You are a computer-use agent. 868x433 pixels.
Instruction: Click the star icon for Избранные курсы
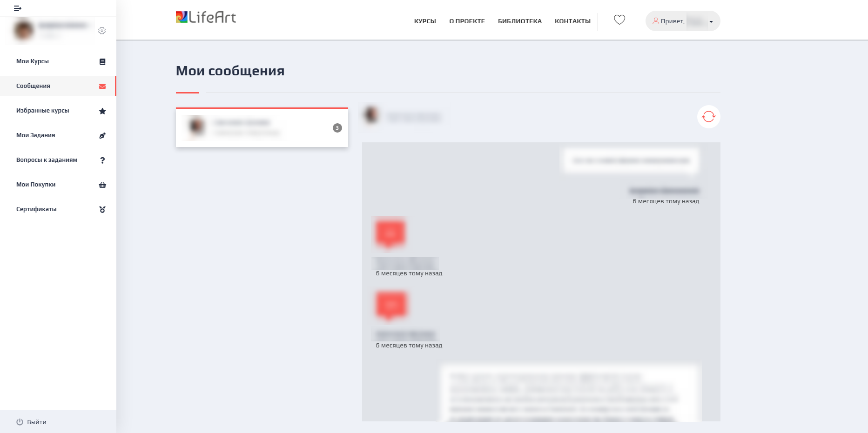102,111
